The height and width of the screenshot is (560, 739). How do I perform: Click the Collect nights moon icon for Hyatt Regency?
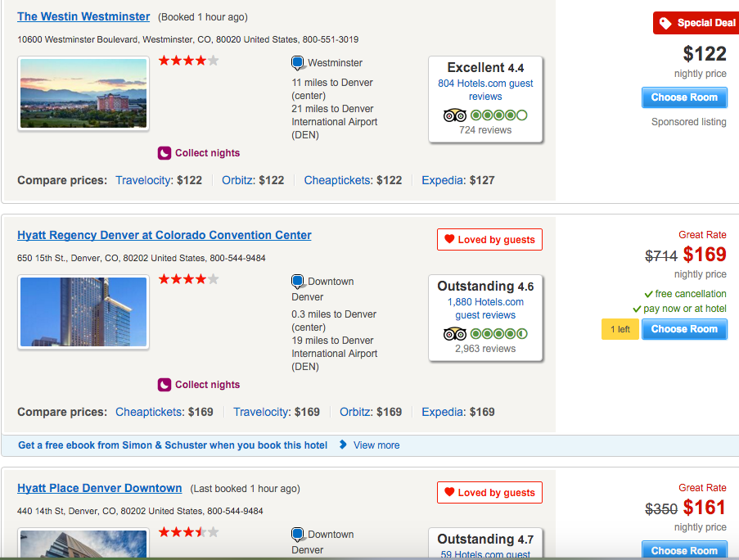[164, 385]
